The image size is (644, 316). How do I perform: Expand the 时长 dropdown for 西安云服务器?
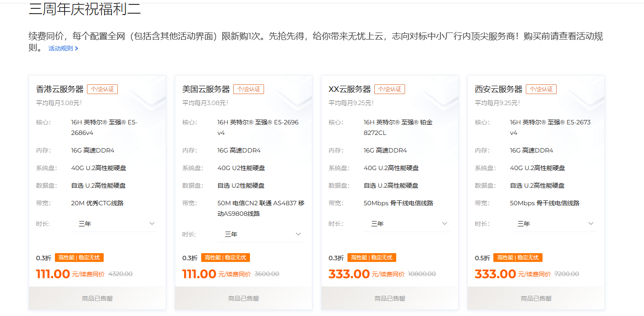(x=554, y=224)
